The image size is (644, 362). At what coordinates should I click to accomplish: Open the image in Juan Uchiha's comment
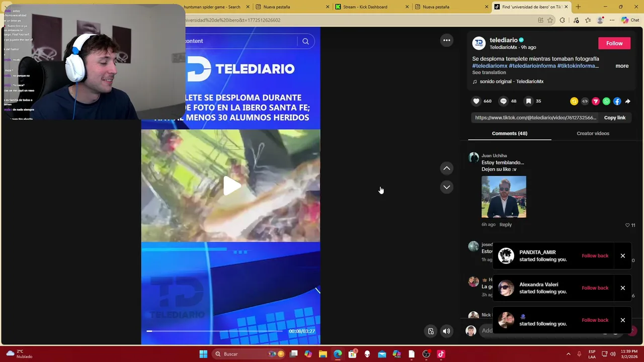tap(504, 197)
